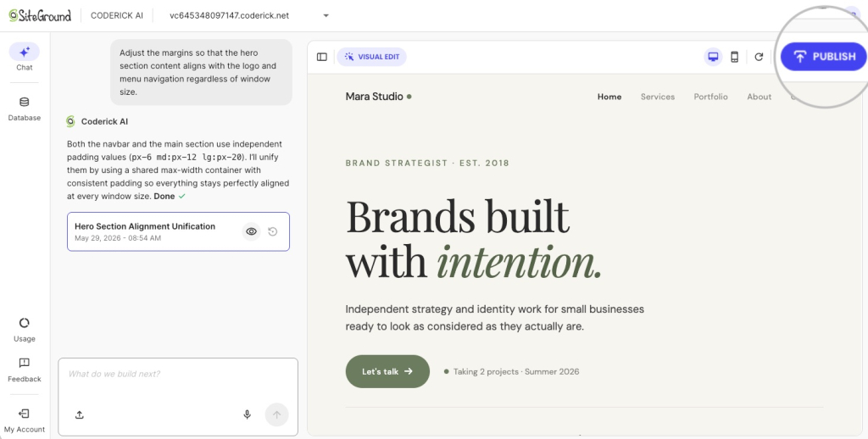The image size is (868, 439).
Task: Open My Account in the sidebar
Action: click(25, 420)
